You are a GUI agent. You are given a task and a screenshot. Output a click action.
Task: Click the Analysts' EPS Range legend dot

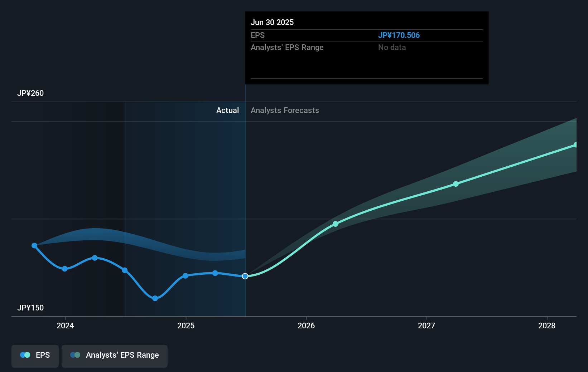[74, 354]
